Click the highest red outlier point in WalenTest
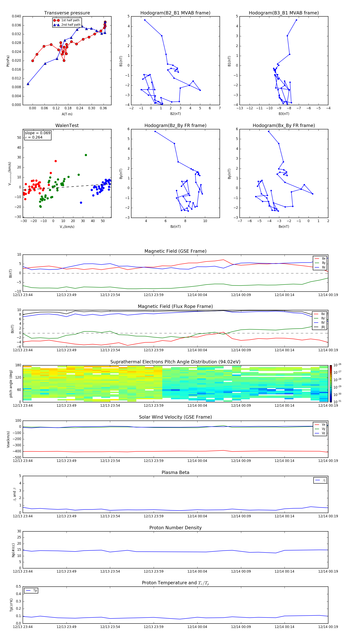 click(55, 161)
